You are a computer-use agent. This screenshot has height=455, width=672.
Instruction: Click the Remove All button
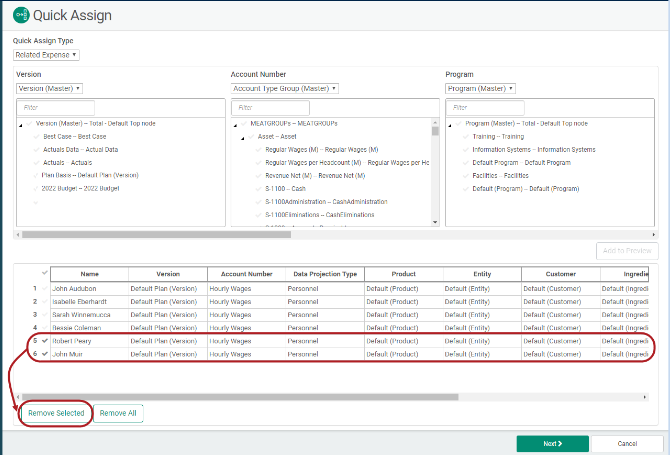point(118,413)
